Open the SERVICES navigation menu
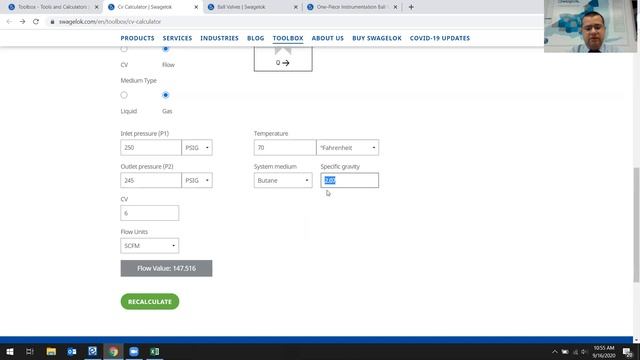 click(177, 38)
